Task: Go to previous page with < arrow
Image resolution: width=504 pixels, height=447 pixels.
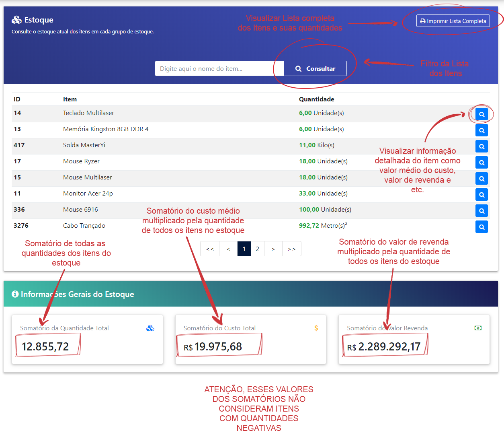Action: [228, 249]
